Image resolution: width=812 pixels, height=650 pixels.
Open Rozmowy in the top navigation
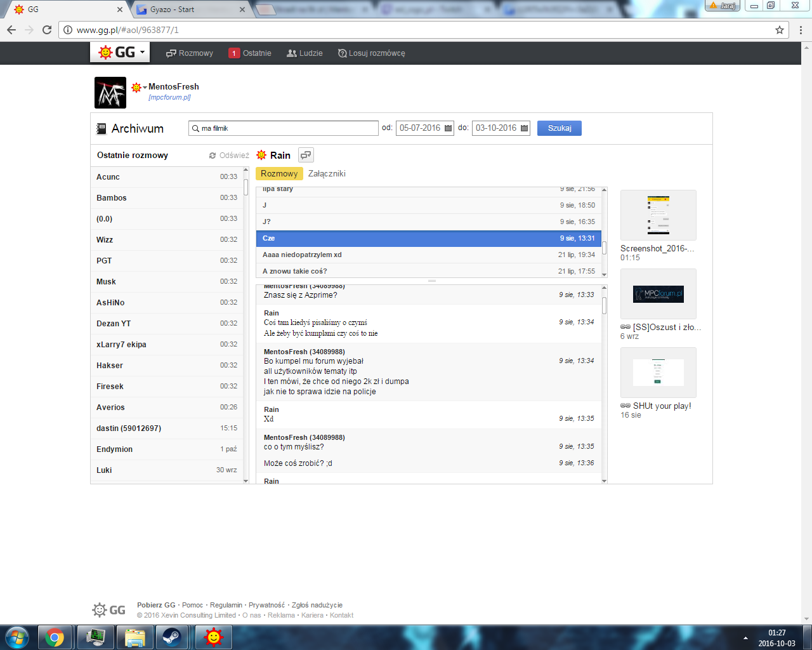tap(190, 53)
